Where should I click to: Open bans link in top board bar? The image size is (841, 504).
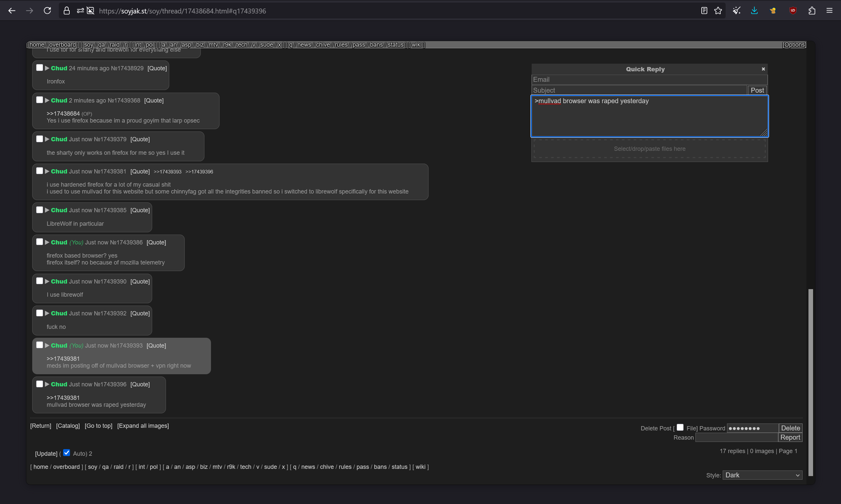(x=376, y=44)
